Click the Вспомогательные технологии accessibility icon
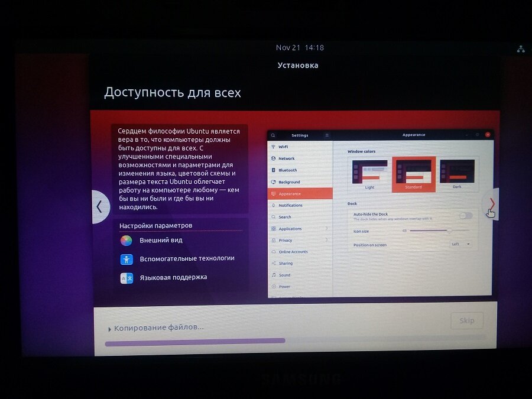This screenshot has height=399, width=532. (x=126, y=259)
